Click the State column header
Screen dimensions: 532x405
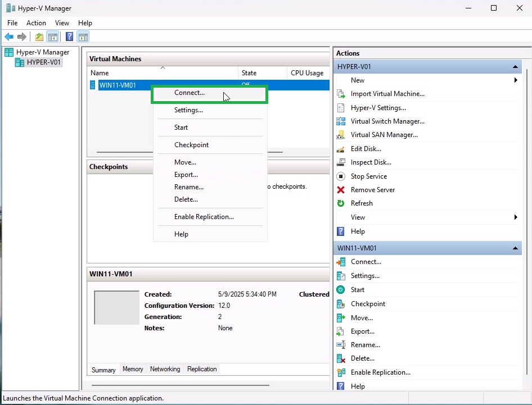(263, 73)
